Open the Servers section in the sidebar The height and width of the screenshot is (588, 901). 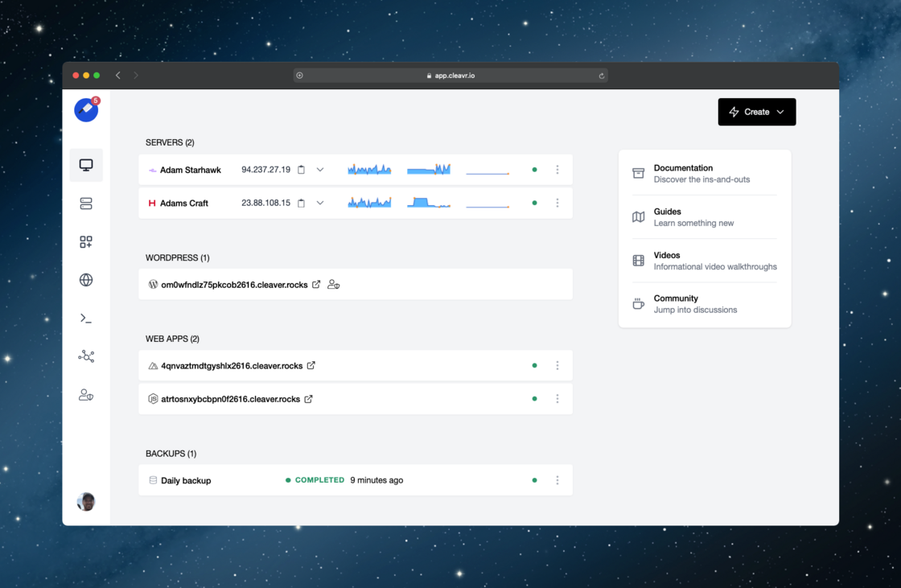click(86, 164)
